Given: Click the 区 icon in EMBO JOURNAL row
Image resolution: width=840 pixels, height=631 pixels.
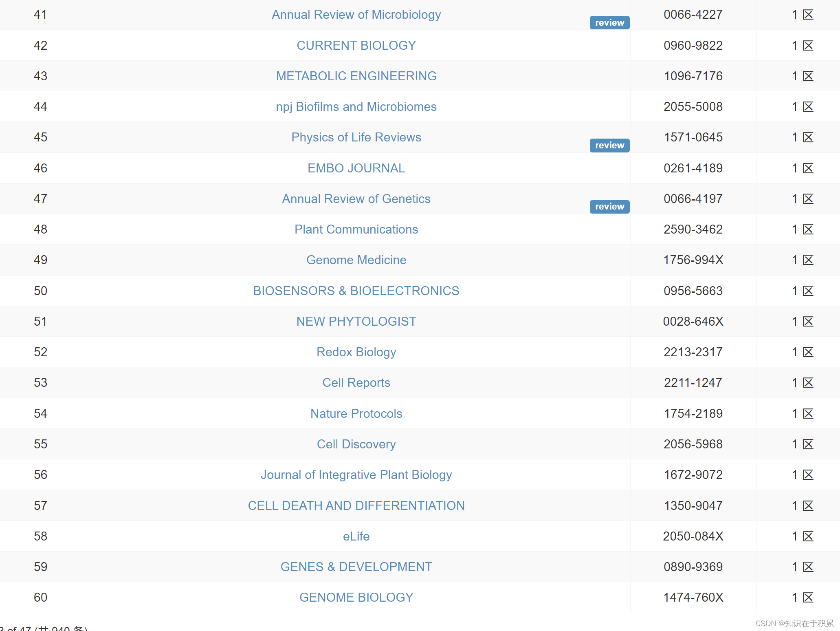Looking at the screenshot, I should coord(808,168).
